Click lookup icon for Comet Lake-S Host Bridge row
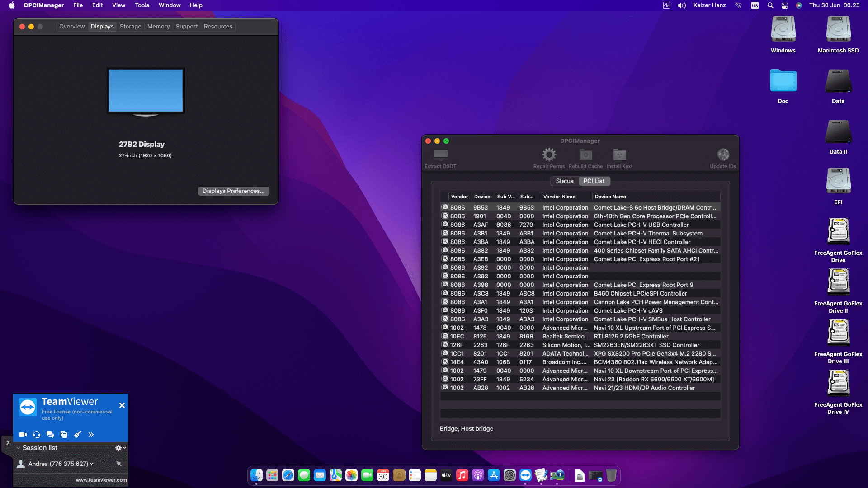This screenshot has height=488, width=868. [445, 207]
